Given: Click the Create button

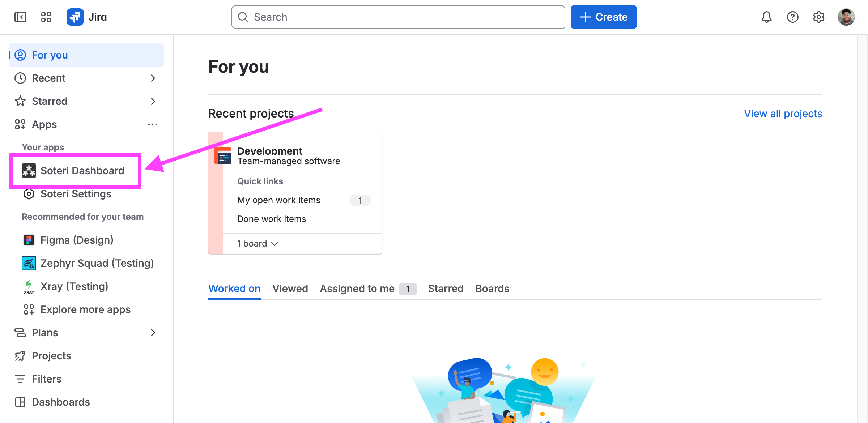Looking at the screenshot, I should pyautogui.click(x=604, y=17).
